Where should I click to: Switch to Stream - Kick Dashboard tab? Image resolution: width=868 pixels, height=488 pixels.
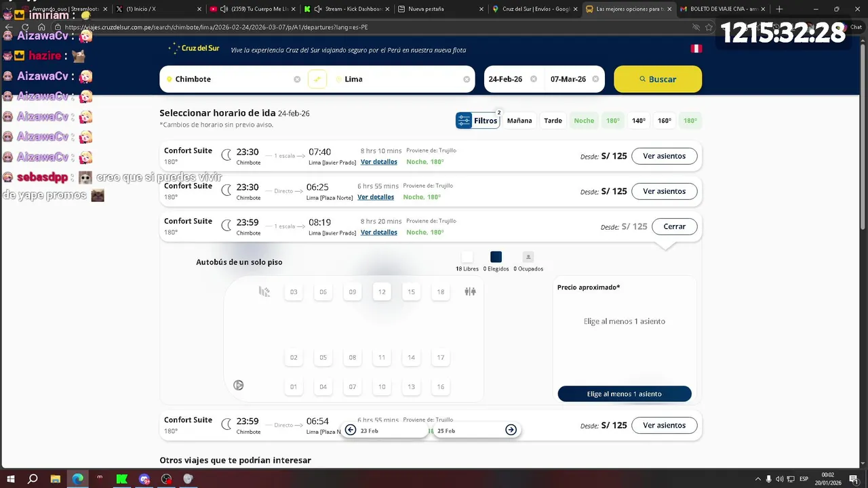[346, 9]
